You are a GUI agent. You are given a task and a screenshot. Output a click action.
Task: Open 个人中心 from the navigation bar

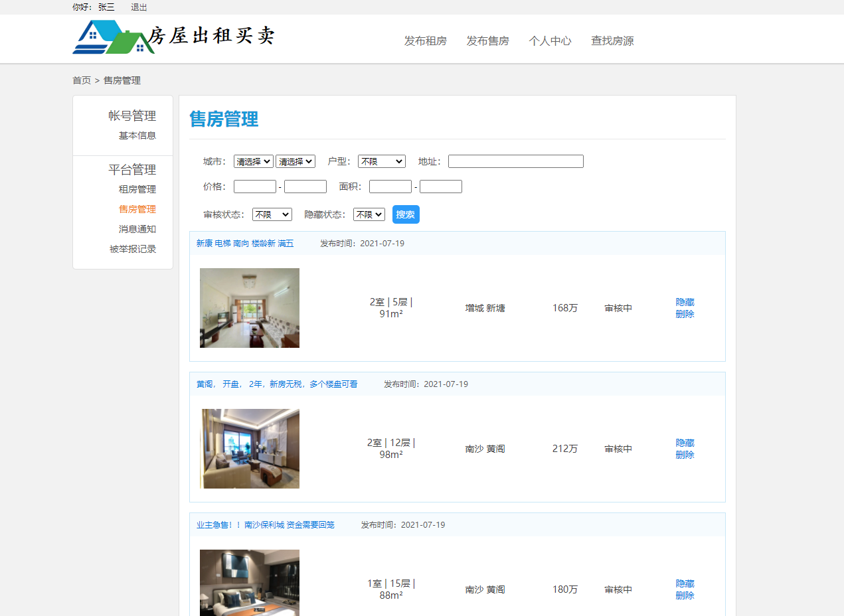[550, 40]
